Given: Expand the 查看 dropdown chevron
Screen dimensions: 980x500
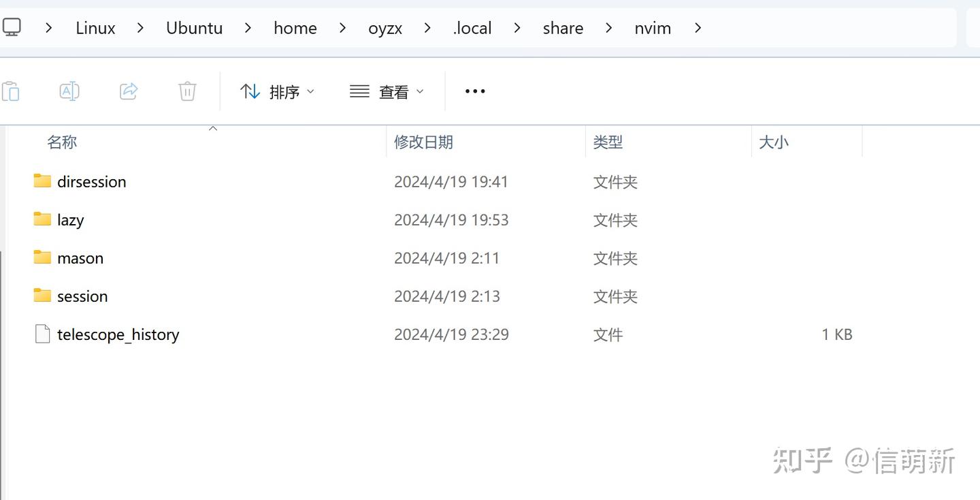Looking at the screenshot, I should 420,91.
